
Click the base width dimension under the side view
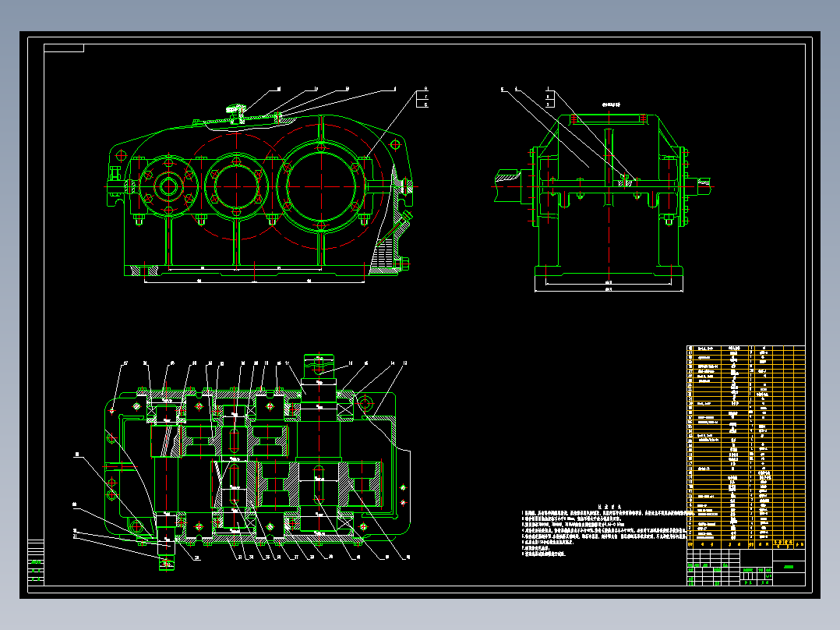pos(607,290)
